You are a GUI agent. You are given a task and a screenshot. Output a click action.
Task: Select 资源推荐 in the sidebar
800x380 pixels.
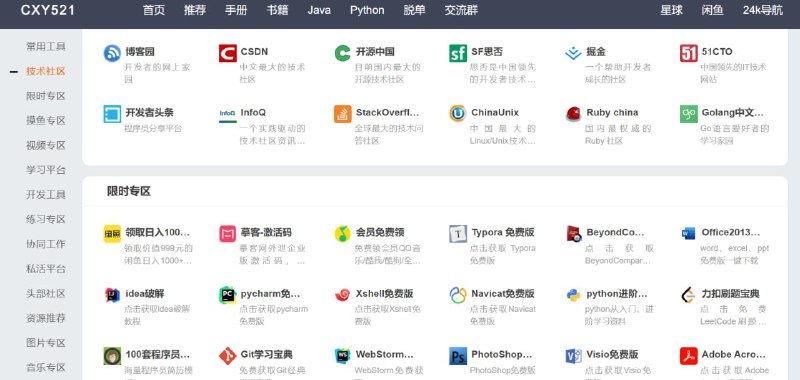[46, 318]
